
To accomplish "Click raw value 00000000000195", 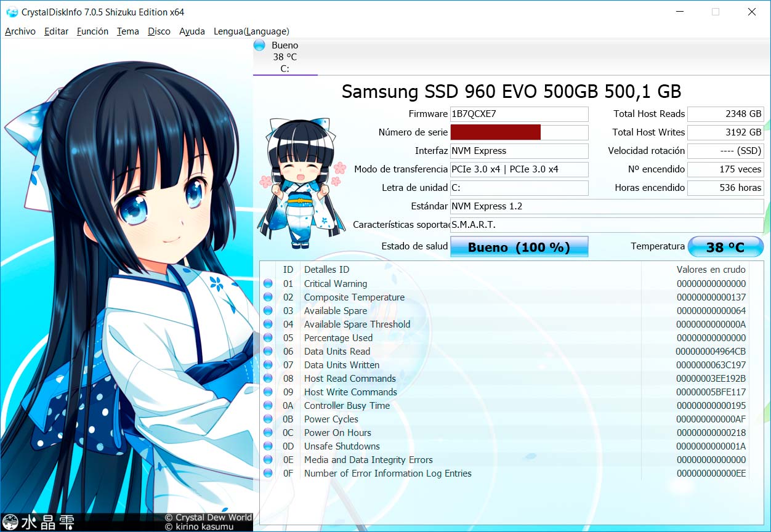I will [x=711, y=406].
